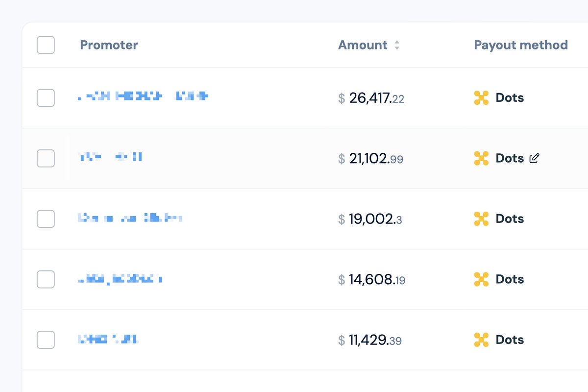588x392 pixels.
Task: Click the amount $ 21,102.99
Action: 371,159
